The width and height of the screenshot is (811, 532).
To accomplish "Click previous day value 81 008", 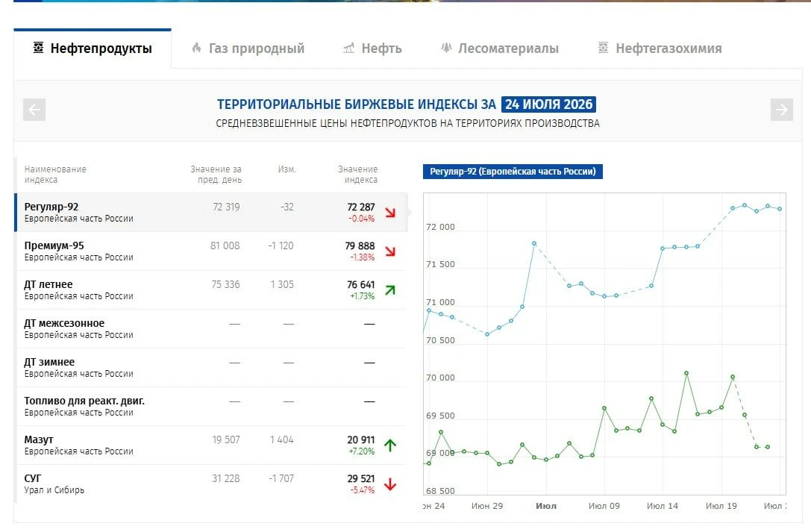I will pos(225,246).
